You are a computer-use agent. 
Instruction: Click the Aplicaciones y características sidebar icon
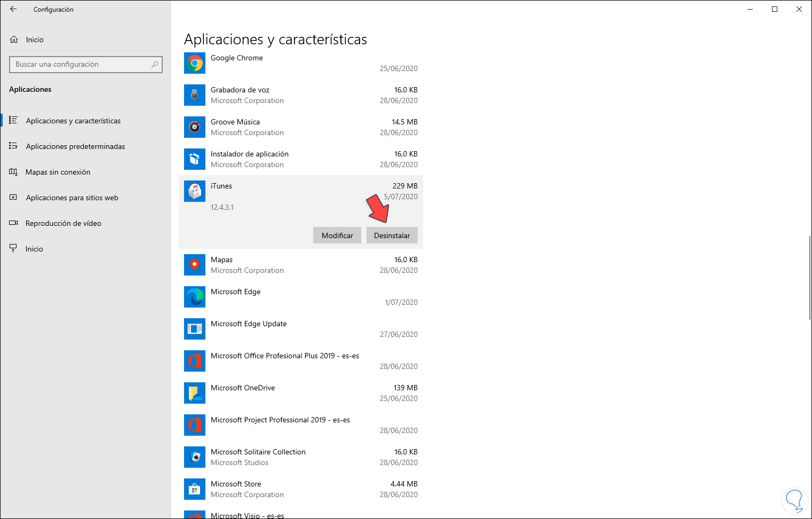pyautogui.click(x=13, y=121)
